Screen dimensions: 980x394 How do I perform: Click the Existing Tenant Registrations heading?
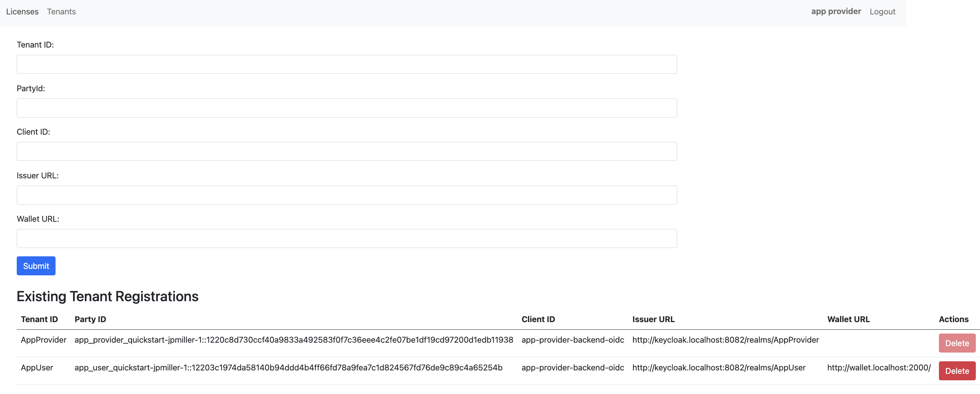pos(107,296)
